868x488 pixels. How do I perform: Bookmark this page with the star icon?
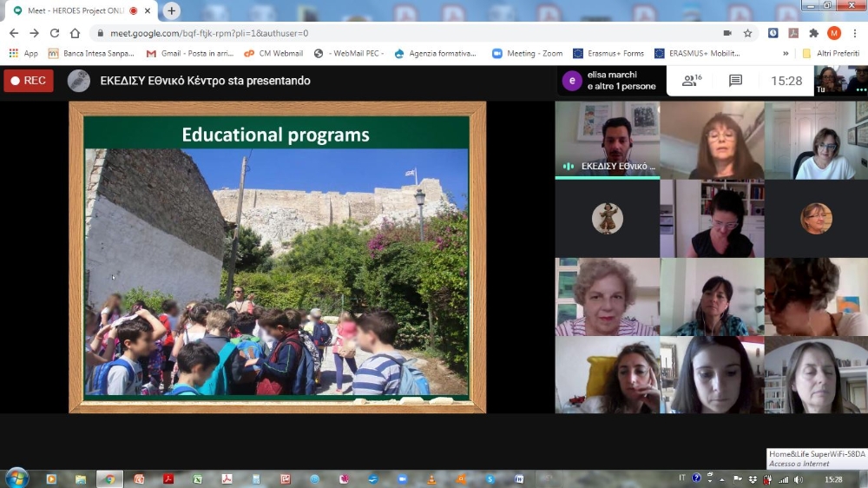tap(747, 33)
